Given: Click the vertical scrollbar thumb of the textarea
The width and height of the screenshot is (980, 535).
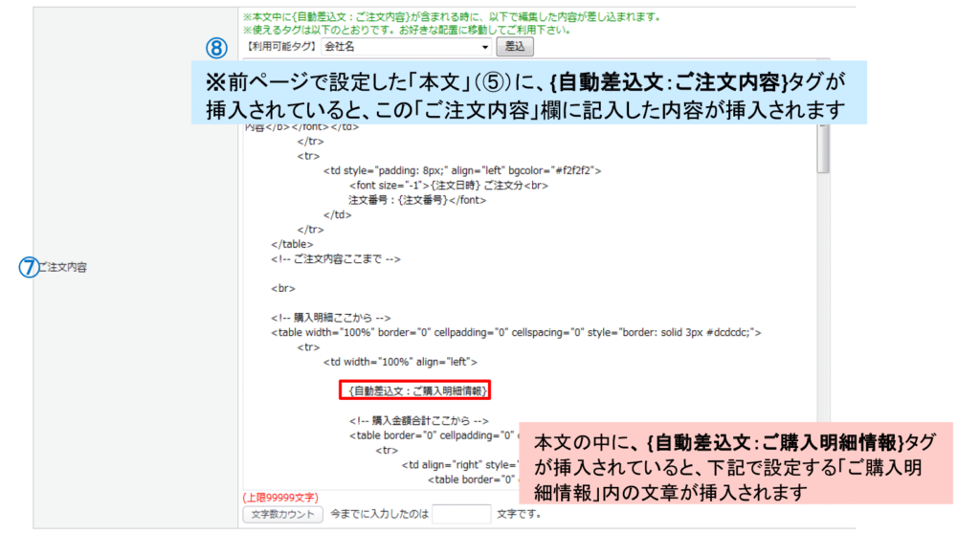Looking at the screenshot, I should tap(823, 148).
